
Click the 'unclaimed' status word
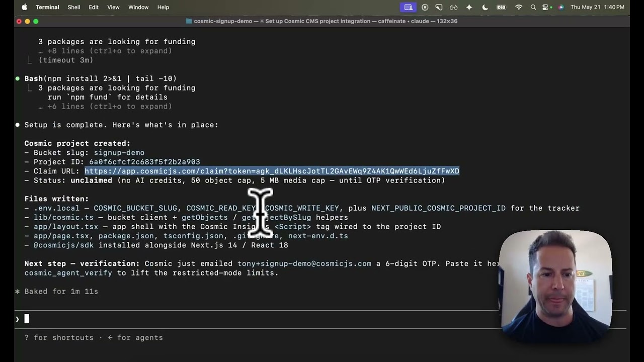[91, 180]
